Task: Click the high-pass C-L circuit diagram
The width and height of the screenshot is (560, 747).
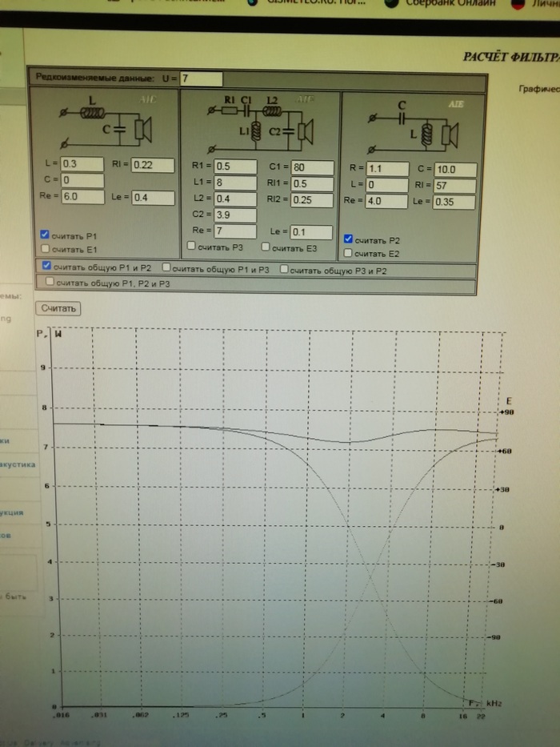Action: point(414,127)
